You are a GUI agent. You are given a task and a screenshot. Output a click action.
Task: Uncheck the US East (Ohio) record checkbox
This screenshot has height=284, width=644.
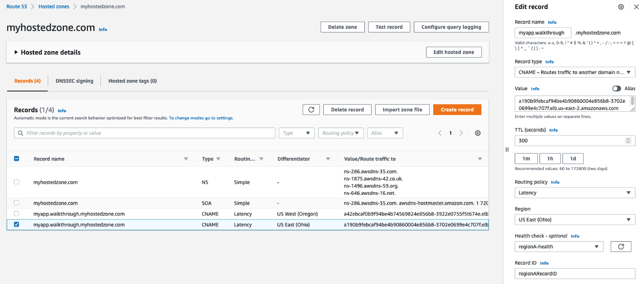pyautogui.click(x=17, y=224)
